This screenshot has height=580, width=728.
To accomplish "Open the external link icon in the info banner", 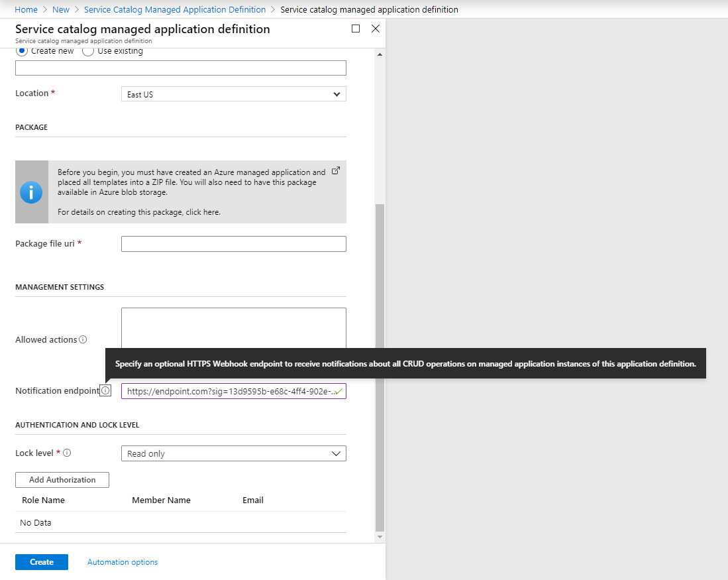I will click(336, 170).
